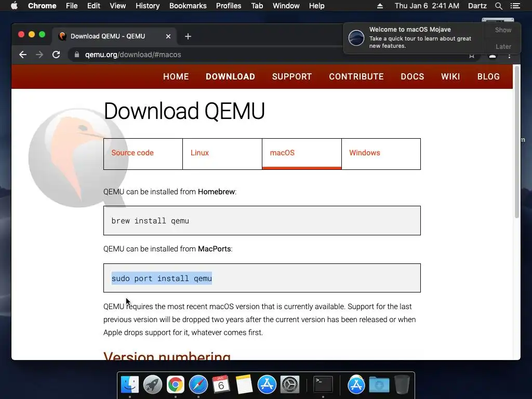Click the brew install qemu code
The height and width of the screenshot is (399, 532).
pos(150,221)
